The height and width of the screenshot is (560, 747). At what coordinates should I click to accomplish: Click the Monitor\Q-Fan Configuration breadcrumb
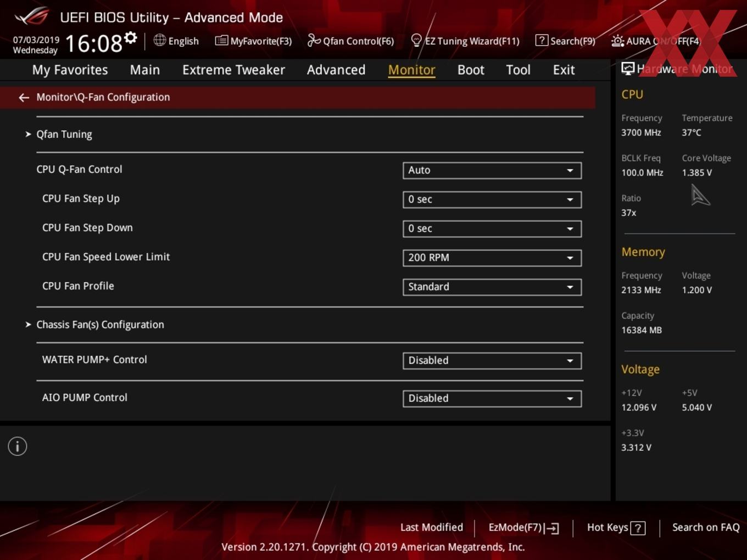[x=103, y=97]
